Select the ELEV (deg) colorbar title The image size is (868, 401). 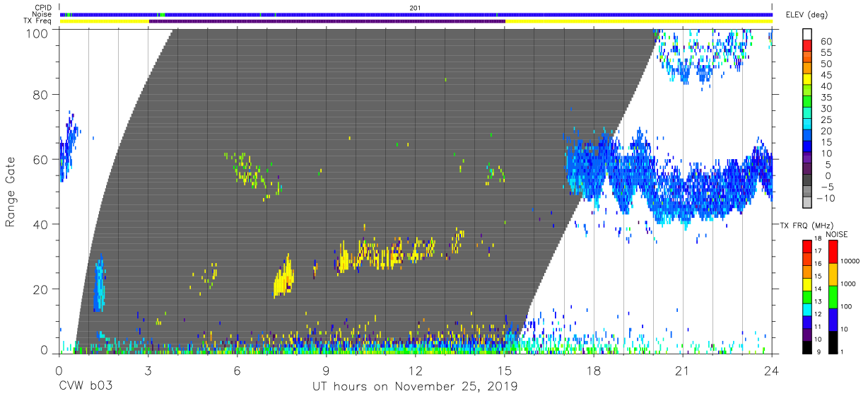[807, 15]
